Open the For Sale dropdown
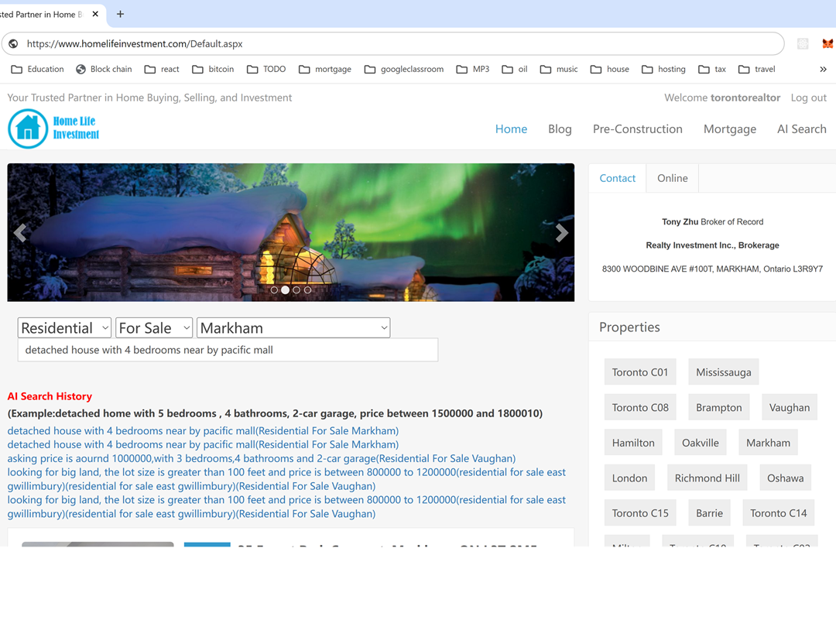Viewport: 836px width, 644px height. click(154, 328)
